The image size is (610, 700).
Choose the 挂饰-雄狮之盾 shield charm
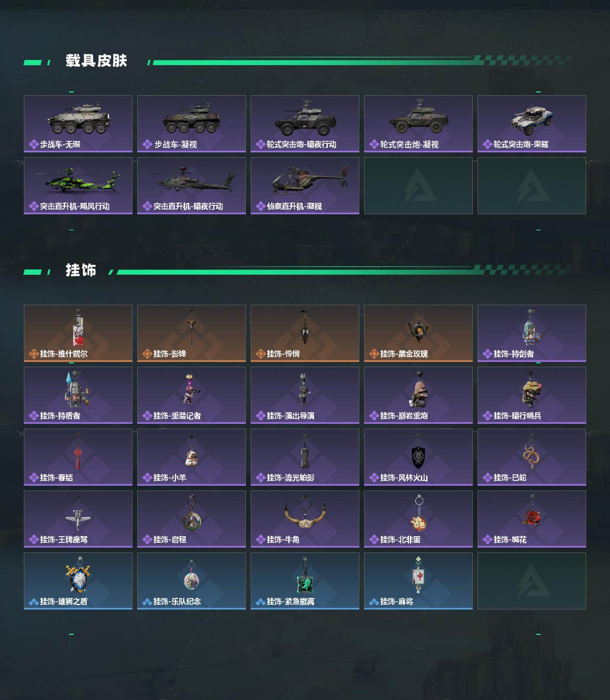point(78,581)
